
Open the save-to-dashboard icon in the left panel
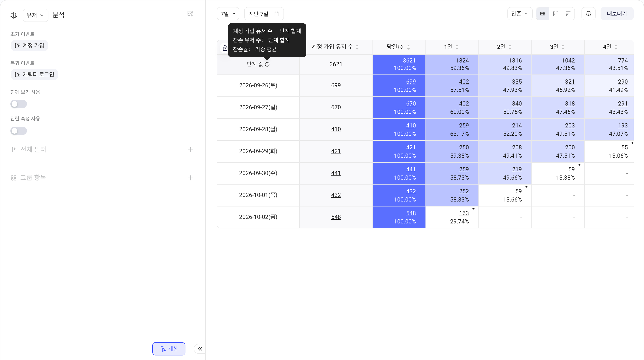pyautogui.click(x=190, y=14)
